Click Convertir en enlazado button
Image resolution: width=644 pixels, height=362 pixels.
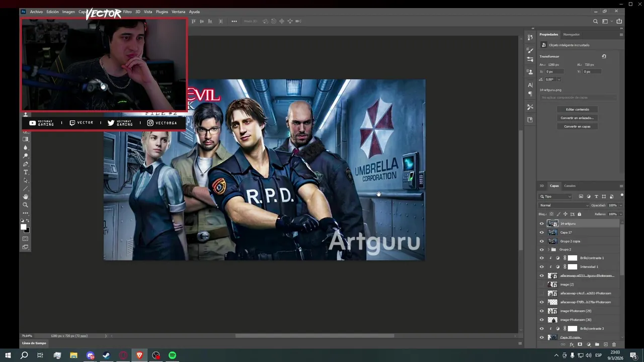[x=577, y=118]
